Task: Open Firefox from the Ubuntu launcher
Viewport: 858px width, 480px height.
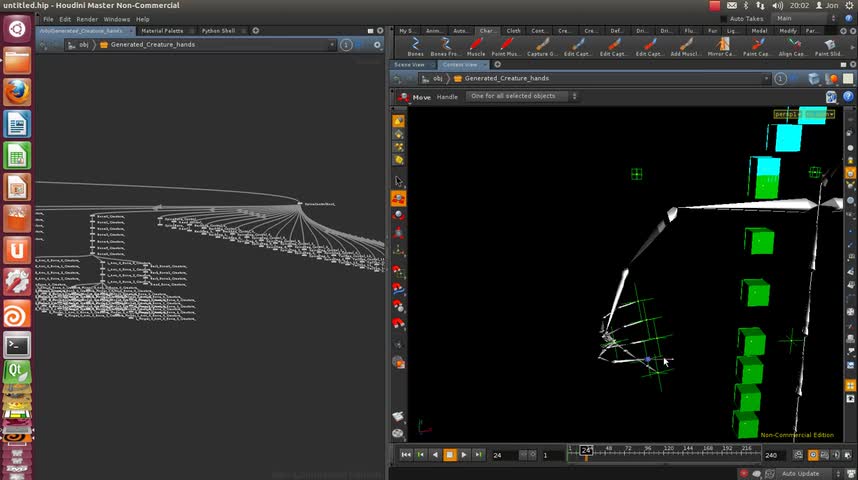Action: click(x=16, y=92)
